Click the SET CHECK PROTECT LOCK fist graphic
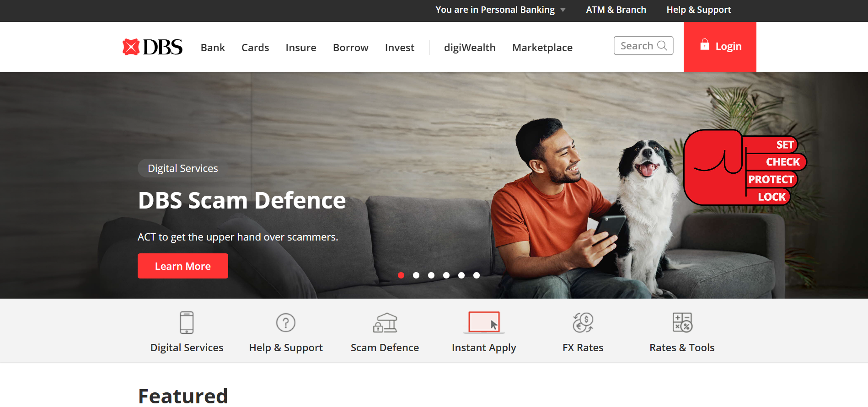This screenshot has height=407, width=868. click(745, 167)
